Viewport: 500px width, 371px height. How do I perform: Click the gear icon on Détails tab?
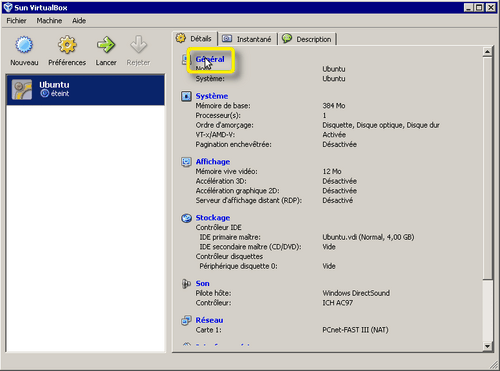click(x=181, y=38)
